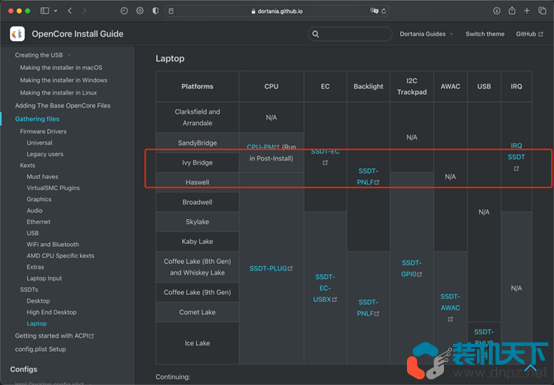Go back to the previous page
This screenshot has width=554, height=385.
pyautogui.click(x=70, y=11)
